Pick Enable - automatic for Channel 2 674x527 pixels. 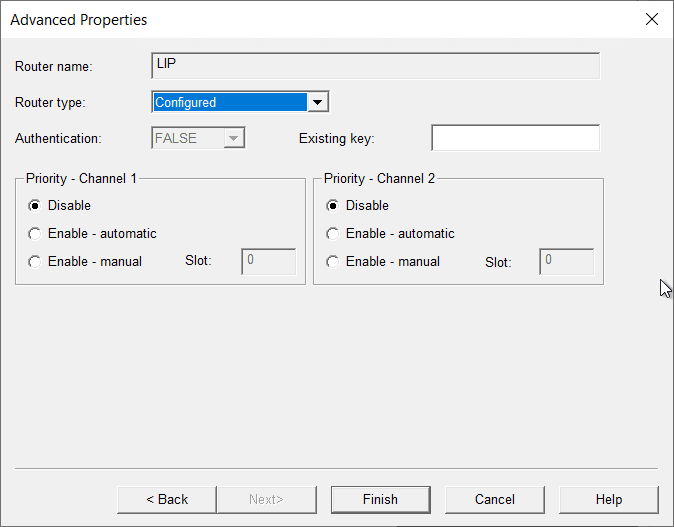(x=334, y=234)
